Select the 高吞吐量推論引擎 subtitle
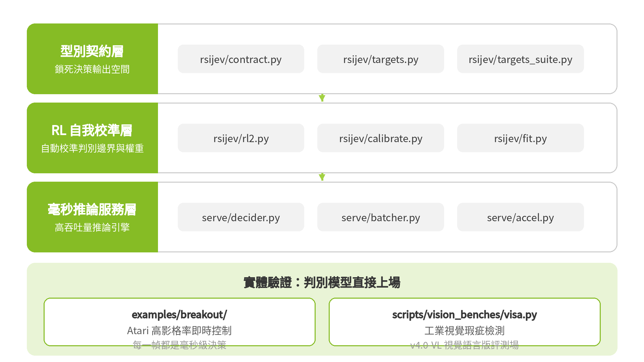Viewport: 644px width, 362px height. coord(92,228)
